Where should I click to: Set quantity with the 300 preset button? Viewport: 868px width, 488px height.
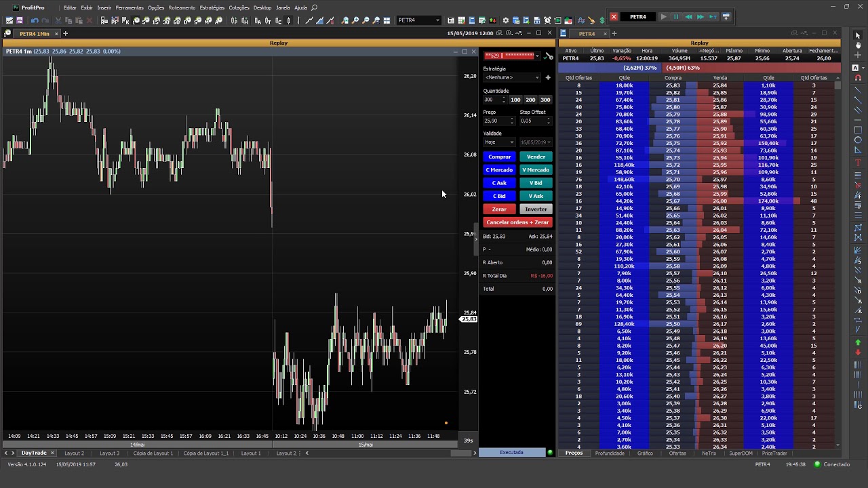(x=545, y=100)
